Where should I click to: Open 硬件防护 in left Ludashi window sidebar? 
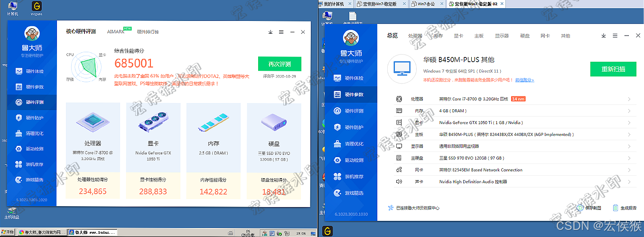(x=31, y=118)
